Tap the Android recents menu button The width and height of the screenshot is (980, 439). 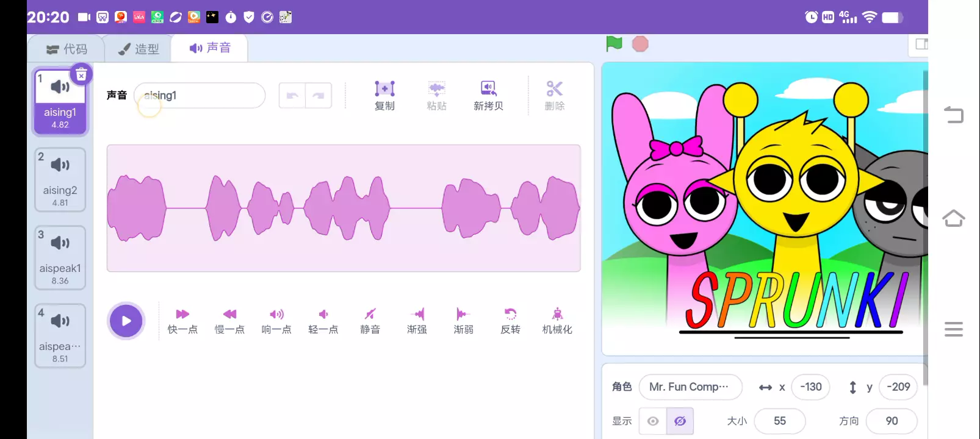click(x=953, y=329)
